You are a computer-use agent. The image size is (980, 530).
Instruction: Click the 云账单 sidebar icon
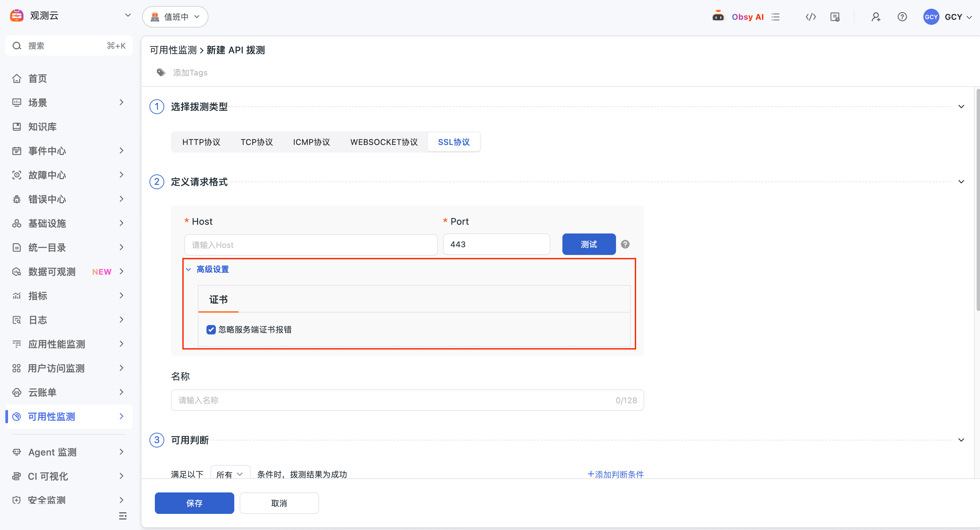(16, 392)
